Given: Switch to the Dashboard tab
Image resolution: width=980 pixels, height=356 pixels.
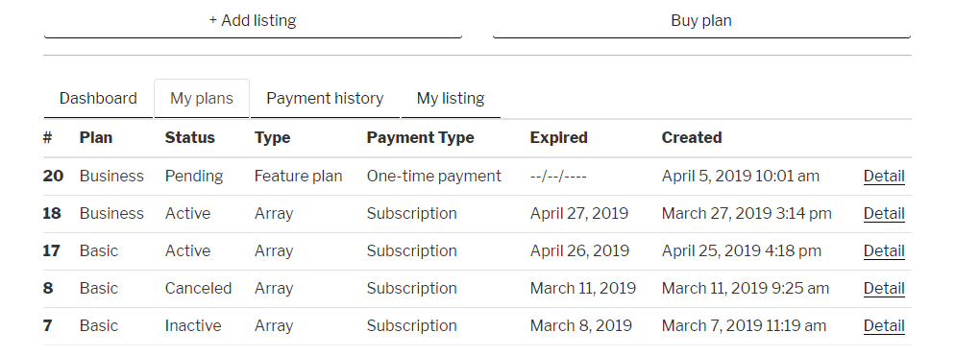Looking at the screenshot, I should [98, 99].
